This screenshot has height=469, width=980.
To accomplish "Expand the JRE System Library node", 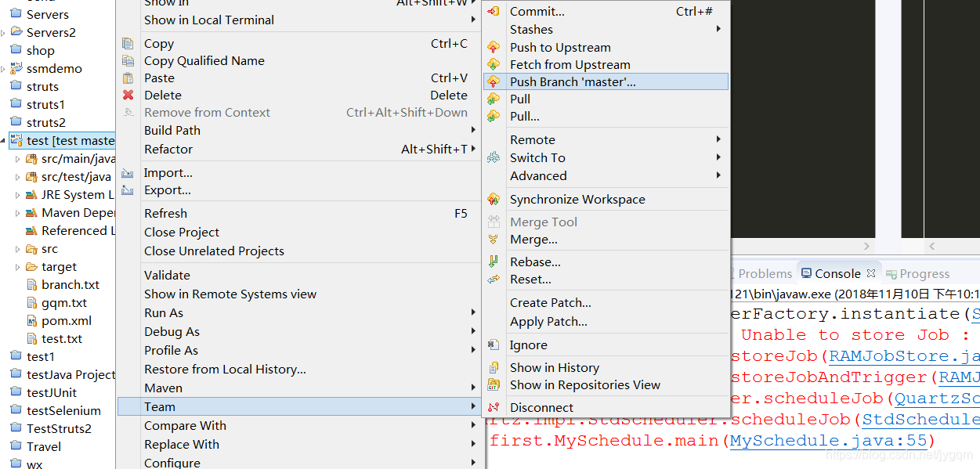I will click(x=18, y=194).
